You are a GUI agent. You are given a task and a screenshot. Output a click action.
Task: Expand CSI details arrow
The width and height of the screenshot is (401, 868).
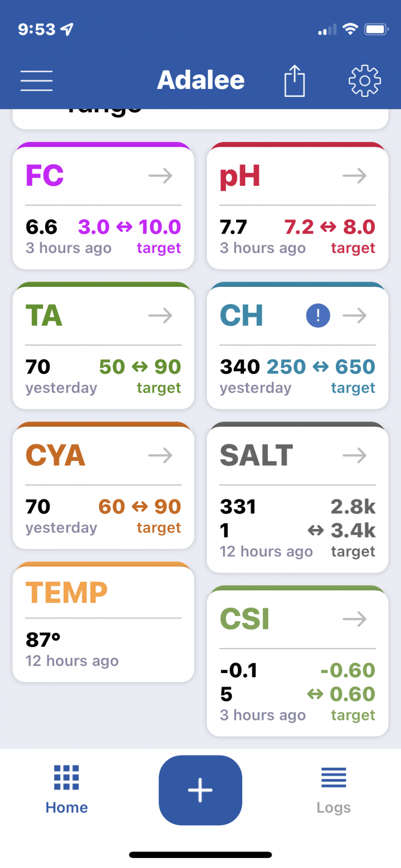355,619
